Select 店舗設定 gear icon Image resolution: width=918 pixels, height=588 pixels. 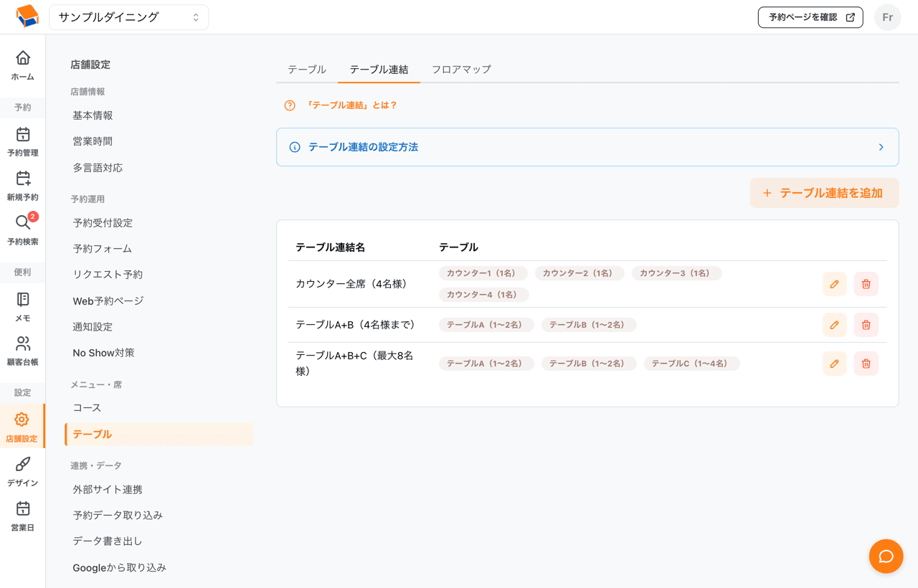22,419
